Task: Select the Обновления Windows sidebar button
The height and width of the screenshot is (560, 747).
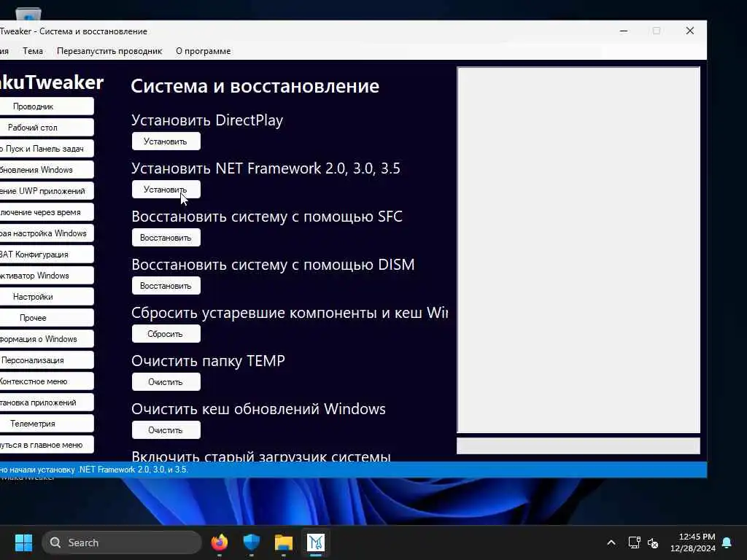Action: click(47, 169)
